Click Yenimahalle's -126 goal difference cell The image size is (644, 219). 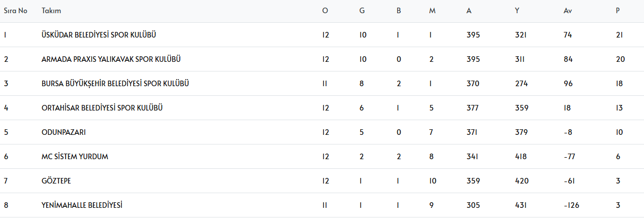click(x=571, y=205)
